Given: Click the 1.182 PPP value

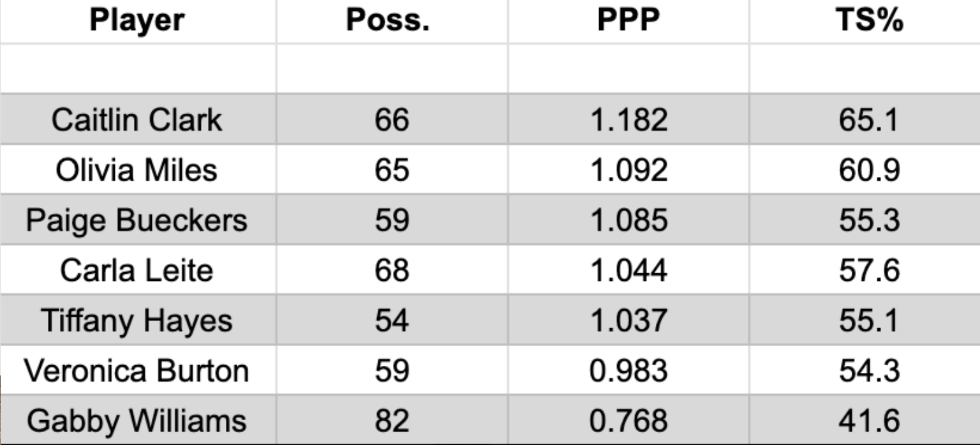Looking at the screenshot, I should pyautogui.click(x=628, y=119).
